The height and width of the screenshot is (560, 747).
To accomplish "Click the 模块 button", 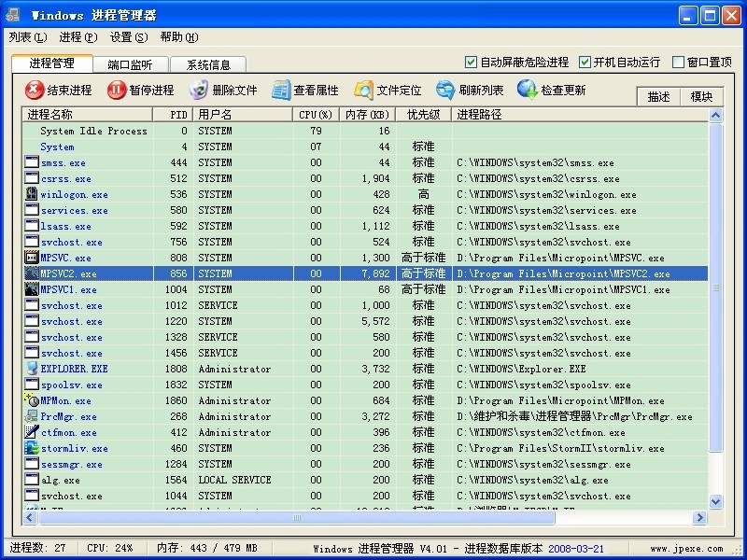I will click(x=701, y=97).
